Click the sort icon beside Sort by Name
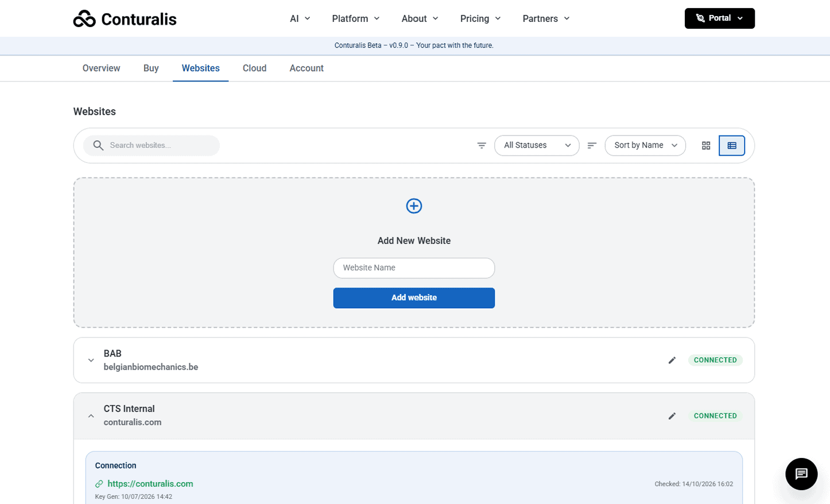 click(592, 146)
